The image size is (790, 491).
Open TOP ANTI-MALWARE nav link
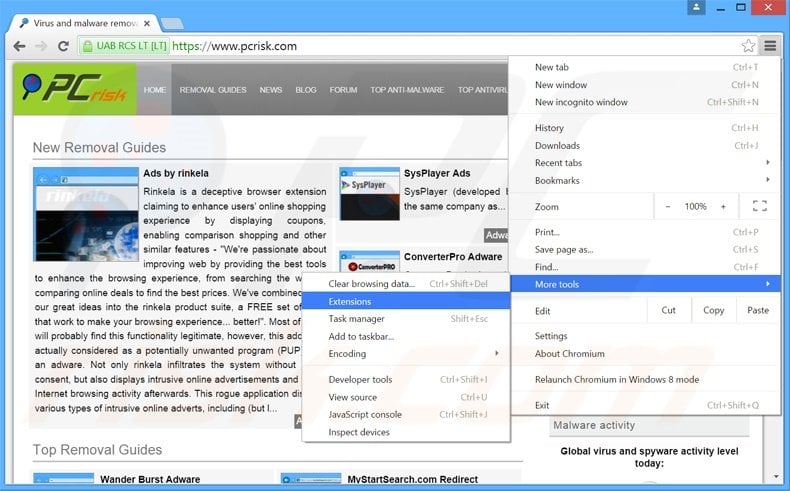coord(407,90)
